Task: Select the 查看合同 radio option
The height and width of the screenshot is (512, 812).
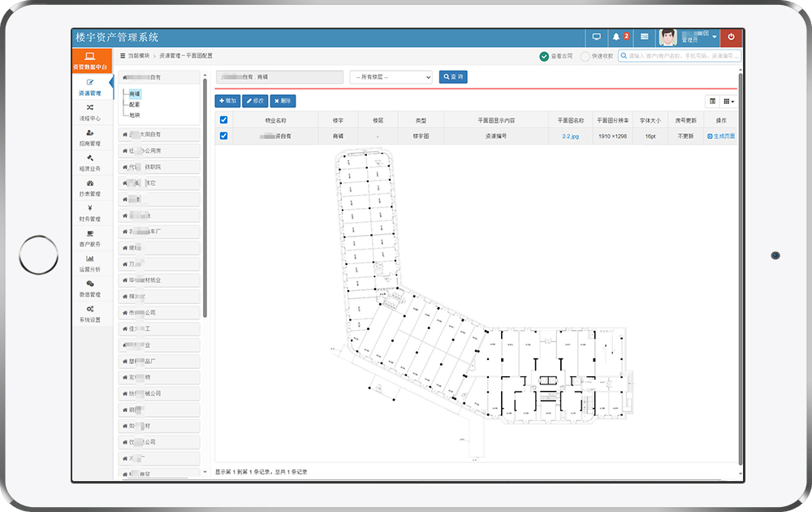Action: point(544,56)
